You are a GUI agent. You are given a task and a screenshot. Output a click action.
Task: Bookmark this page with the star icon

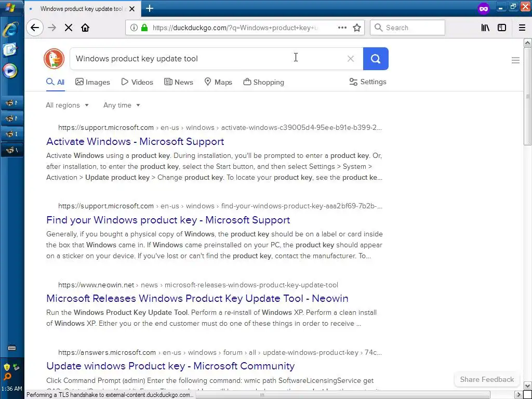click(x=356, y=28)
